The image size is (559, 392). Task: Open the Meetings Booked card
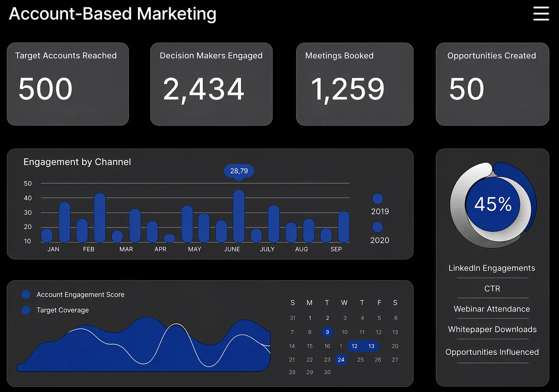click(355, 84)
